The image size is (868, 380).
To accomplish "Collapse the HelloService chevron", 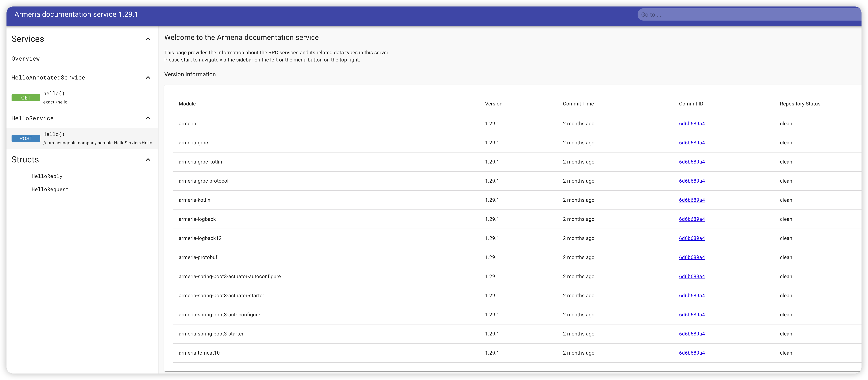I will (148, 118).
